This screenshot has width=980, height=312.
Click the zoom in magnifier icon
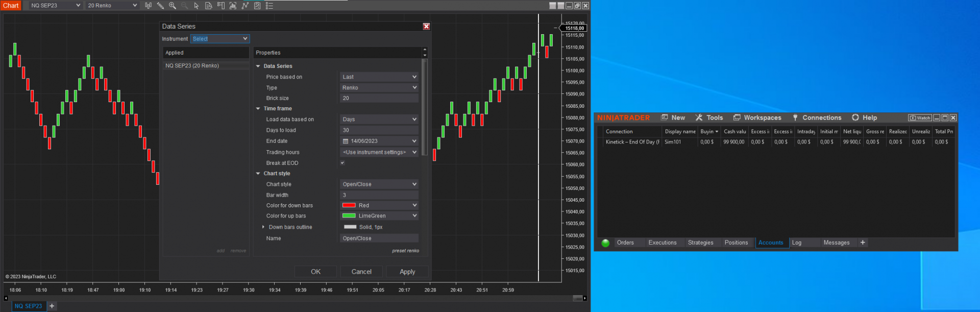click(x=173, y=6)
